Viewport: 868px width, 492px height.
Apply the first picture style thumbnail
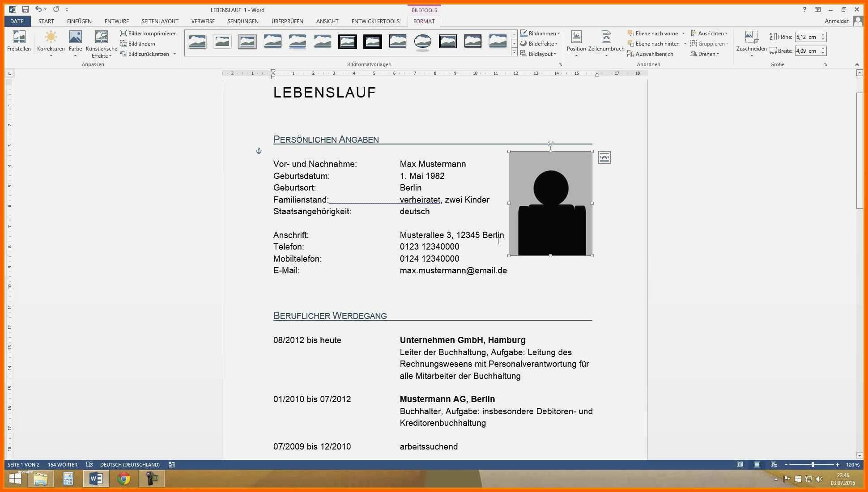click(197, 42)
